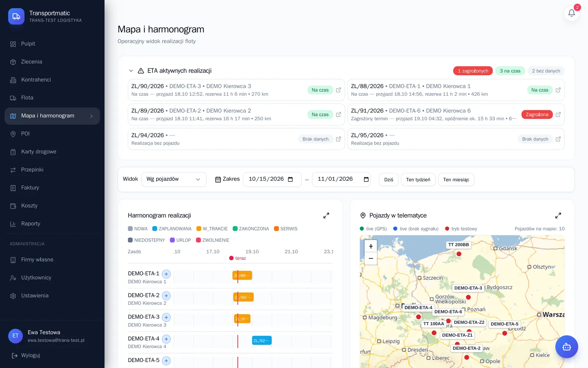588x368 pixels.
Task: Zoom out on the map
Action: point(371,258)
